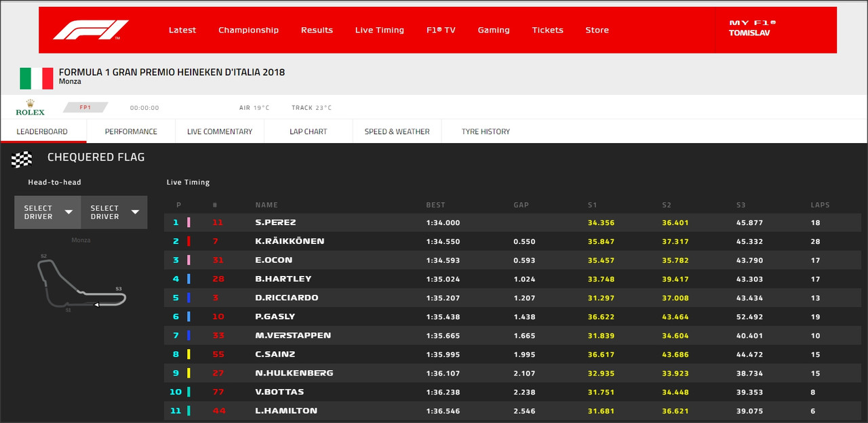The width and height of the screenshot is (868, 423).
Task: Click gap value 0.550
Action: tap(524, 241)
